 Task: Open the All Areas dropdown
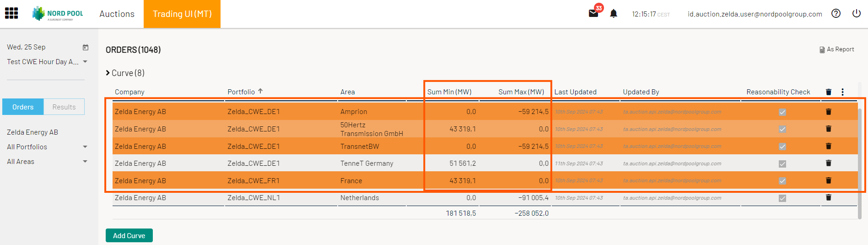(x=47, y=162)
